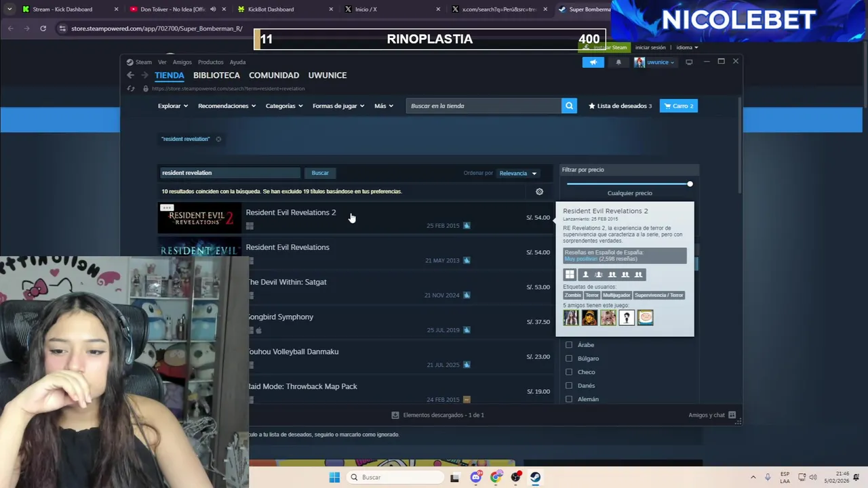Click the store search magnifier button
The width and height of the screenshot is (868, 488).
pyautogui.click(x=569, y=106)
